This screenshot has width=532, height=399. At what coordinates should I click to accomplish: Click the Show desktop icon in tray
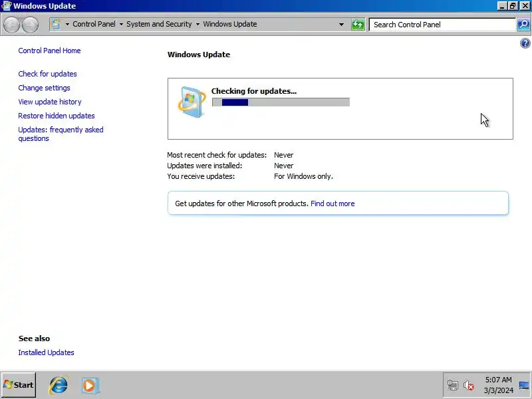(x=524, y=385)
